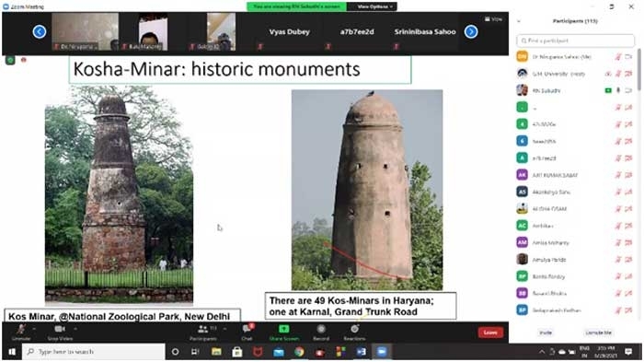Select Srininibasa Sahoo video tile
The width and height of the screenshot is (644, 362).
pyautogui.click(x=425, y=32)
